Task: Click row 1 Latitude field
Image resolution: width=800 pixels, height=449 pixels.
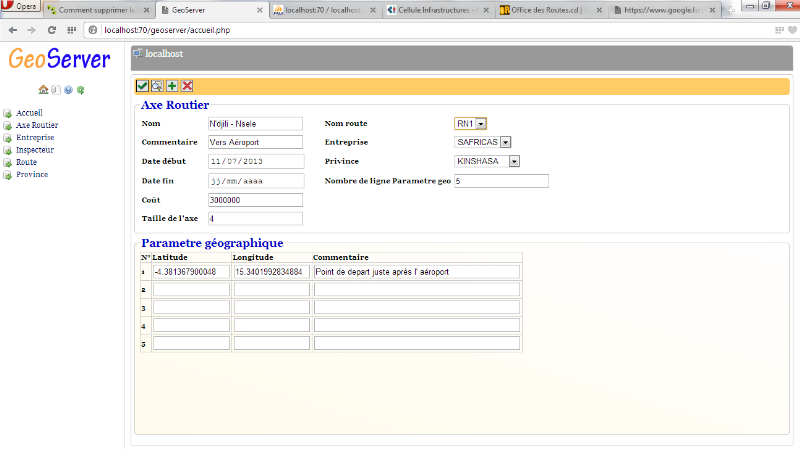Action: [191, 272]
